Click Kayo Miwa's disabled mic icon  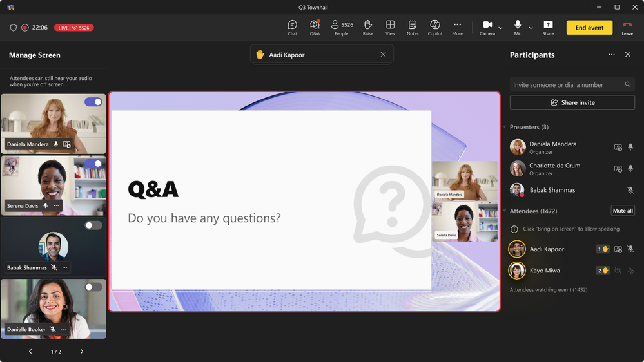point(630,271)
